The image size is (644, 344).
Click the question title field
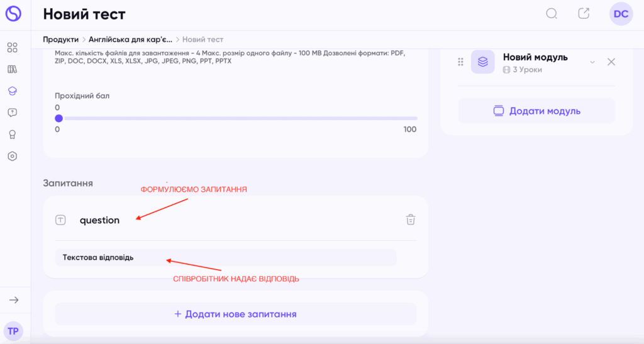point(99,220)
